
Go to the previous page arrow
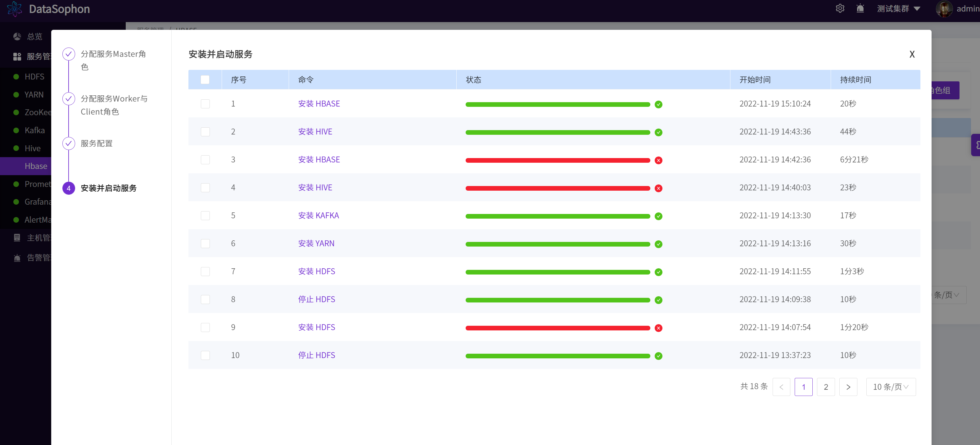pyautogui.click(x=781, y=387)
